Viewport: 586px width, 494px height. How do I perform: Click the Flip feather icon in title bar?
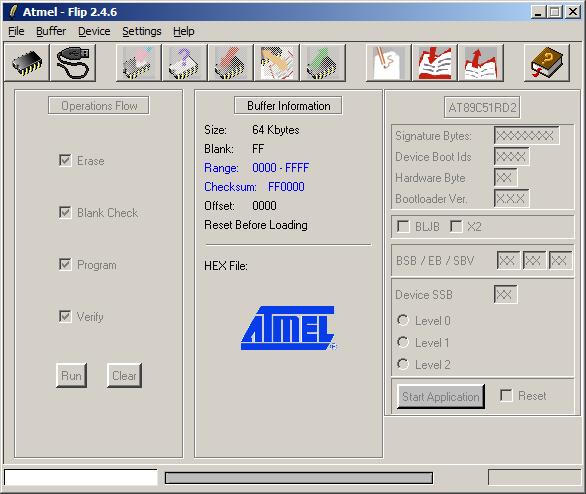pos(13,12)
